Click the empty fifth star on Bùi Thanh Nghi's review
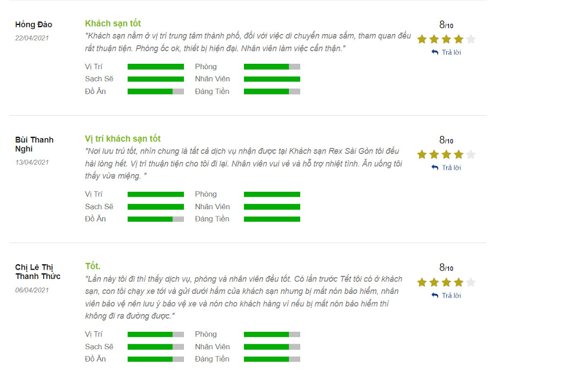This screenshot has width=588, height=381. tap(471, 155)
